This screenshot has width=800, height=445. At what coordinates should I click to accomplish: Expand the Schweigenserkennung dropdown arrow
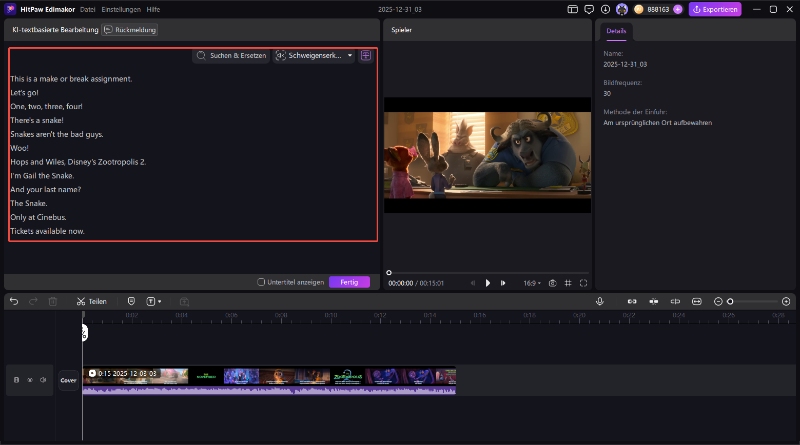[x=350, y=56]
